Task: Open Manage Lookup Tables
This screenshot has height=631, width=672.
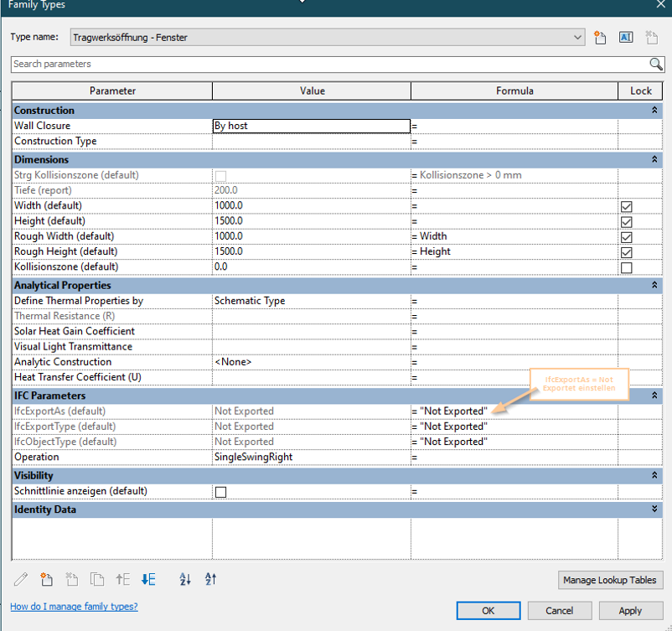Action: [x=610, y=580]
